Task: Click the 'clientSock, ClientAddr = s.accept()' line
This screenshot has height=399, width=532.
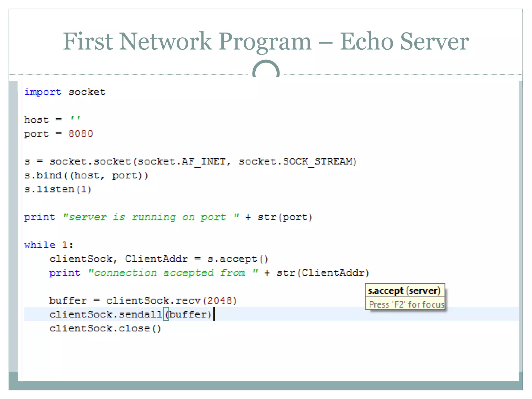Action: click(x=159, y=259)
